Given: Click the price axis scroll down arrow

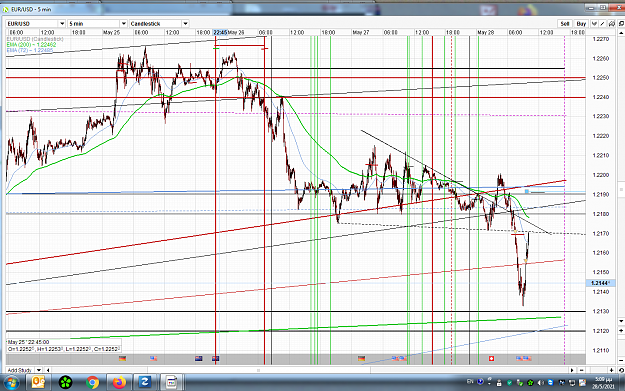Looking at the screenshot, I should point(621,321).
